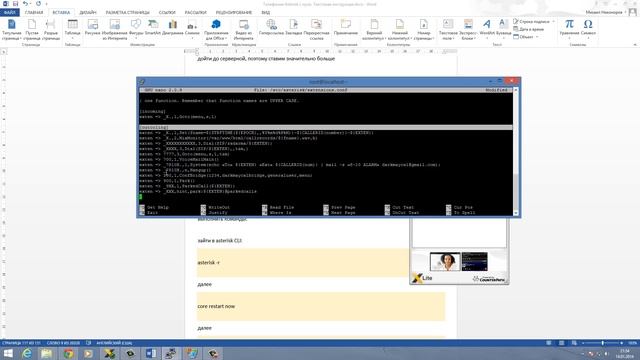Open Internet Explorer from the taskbar
The width and height of the screenshot is (640, 360).
pos(27,353)
